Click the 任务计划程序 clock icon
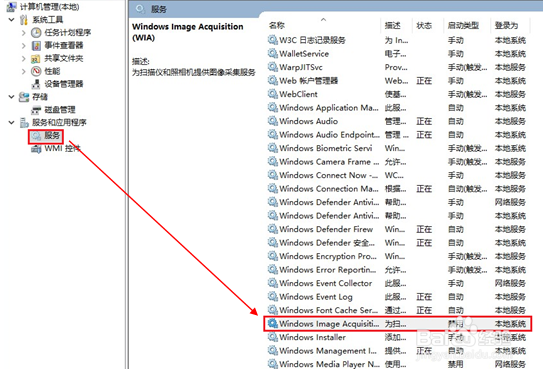Image resolution: width=543 pixels, height=374 pixels. 36,33
